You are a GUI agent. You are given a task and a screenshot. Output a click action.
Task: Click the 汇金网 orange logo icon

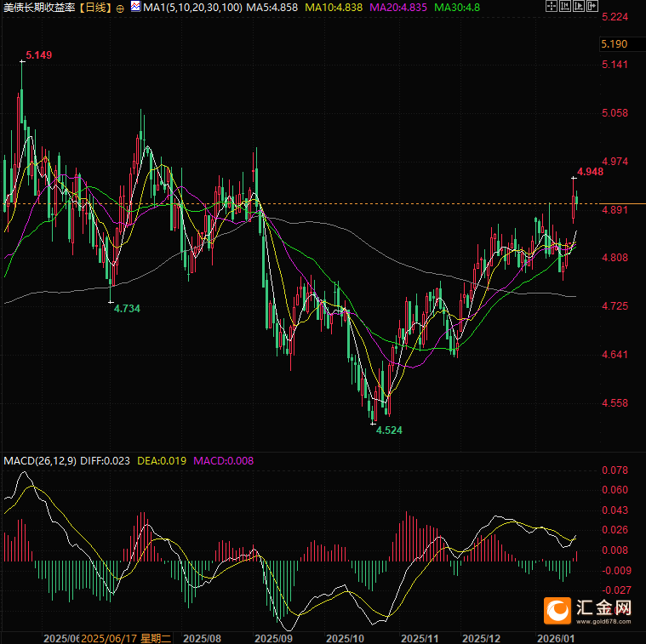(x=559, y=610)
